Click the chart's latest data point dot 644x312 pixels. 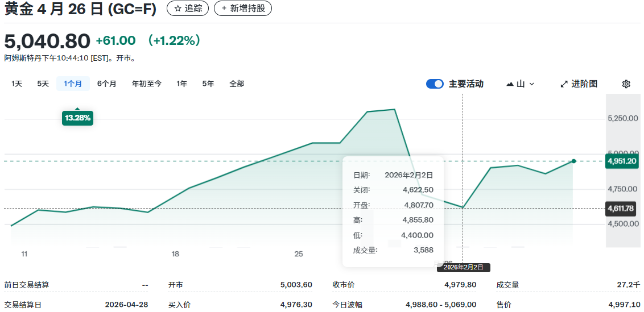(x=574, y=161)
